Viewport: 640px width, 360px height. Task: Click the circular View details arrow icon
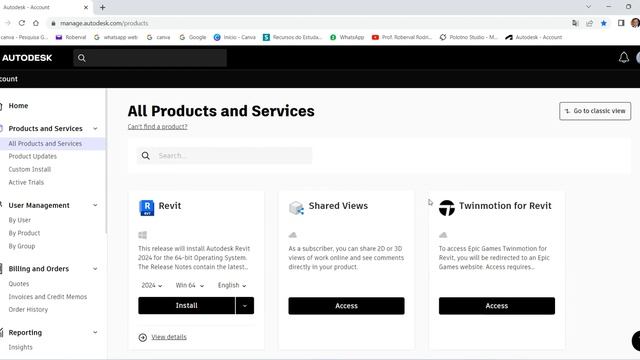click(x=142, y=337)
